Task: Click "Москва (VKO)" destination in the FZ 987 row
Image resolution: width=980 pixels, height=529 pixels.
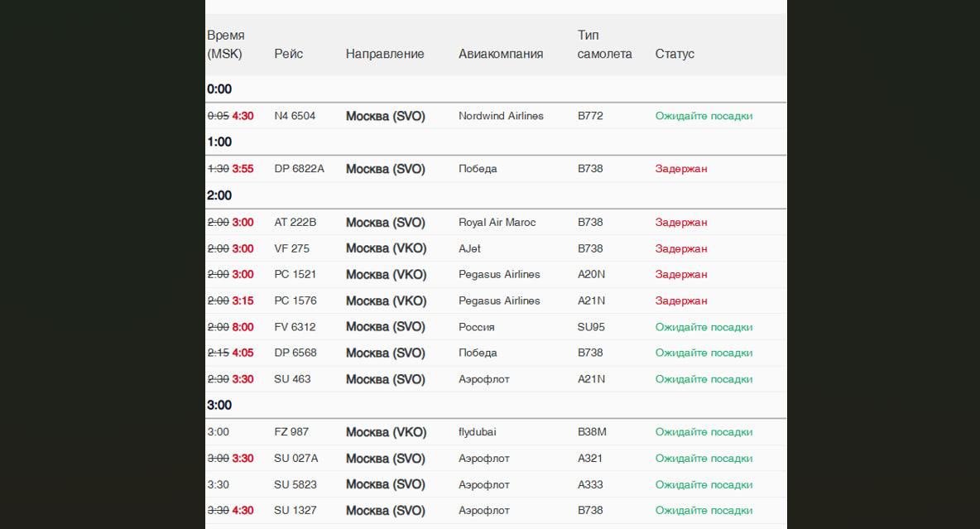Action: 387,432
